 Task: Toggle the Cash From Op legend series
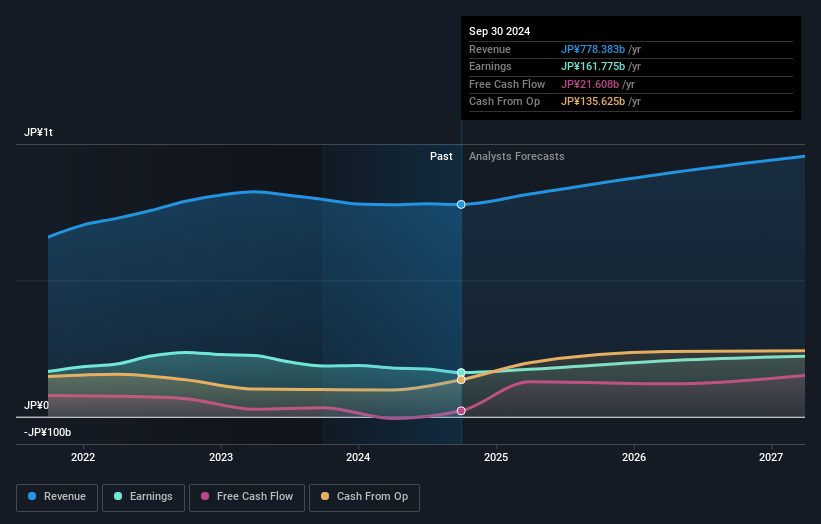pyautogui.click(x=364, y=497)
